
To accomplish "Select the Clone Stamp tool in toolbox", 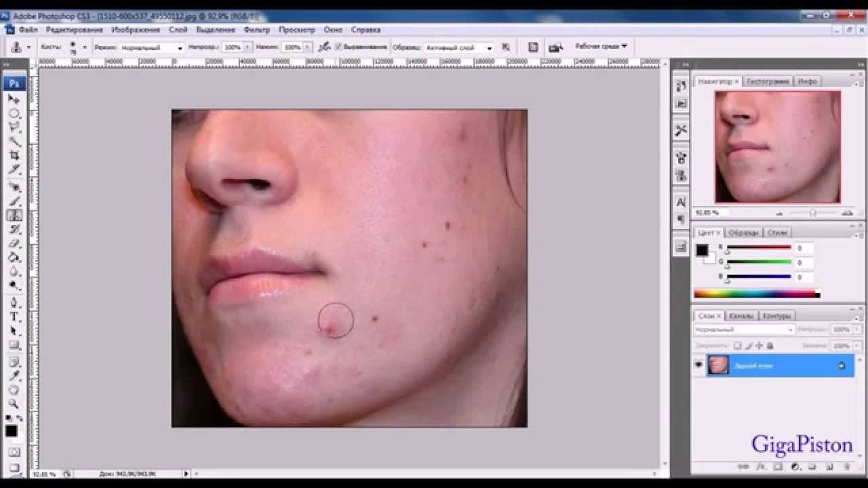I will coord(14,216).
